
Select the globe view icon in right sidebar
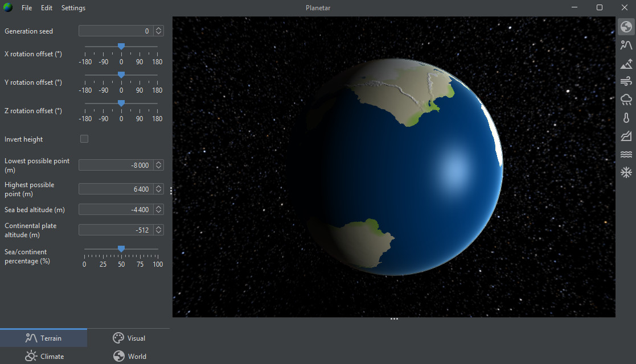coord(626,26)
